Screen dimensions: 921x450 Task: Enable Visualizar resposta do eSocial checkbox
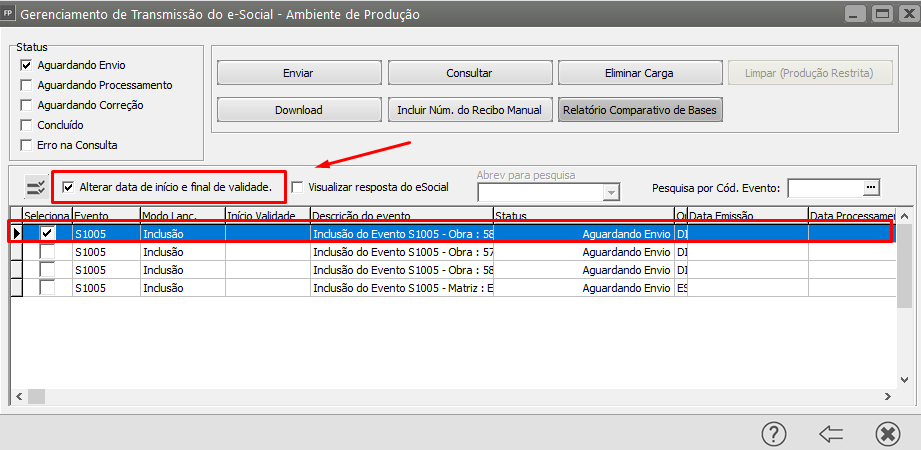tap(298, 187)
